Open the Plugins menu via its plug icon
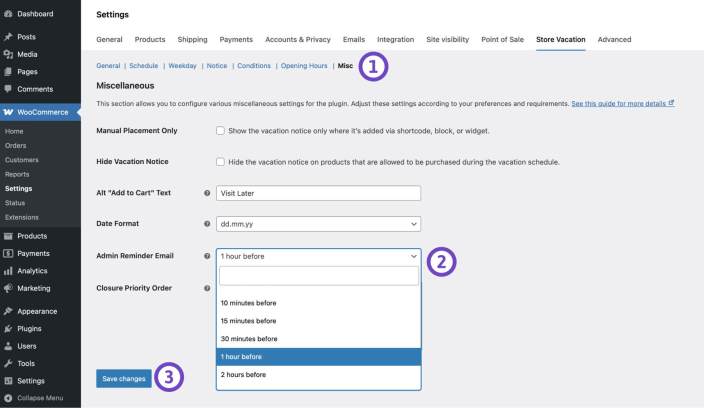 (8, 328)
